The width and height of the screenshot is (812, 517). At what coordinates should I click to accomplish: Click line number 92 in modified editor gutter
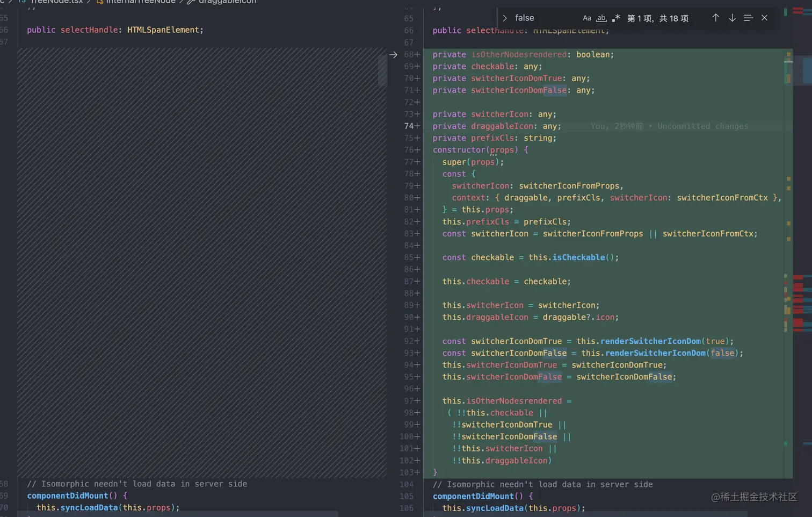coord(409,341)
